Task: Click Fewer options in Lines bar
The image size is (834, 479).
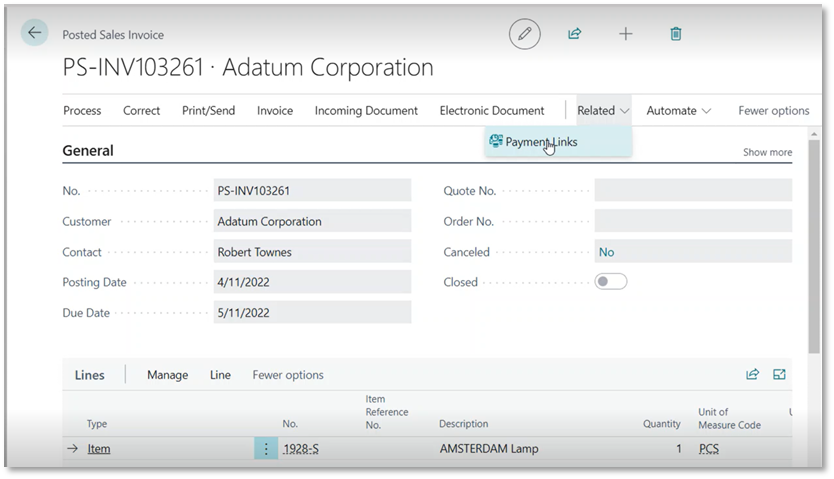Action: coord(288,375)
